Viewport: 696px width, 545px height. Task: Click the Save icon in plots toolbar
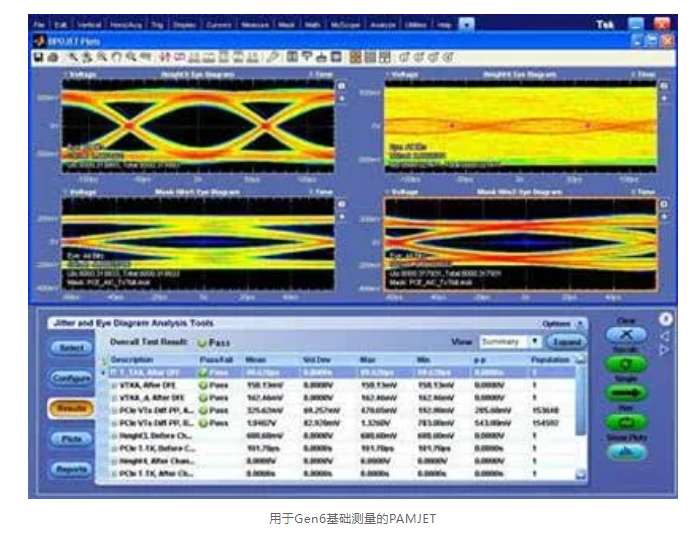pos(37,58)
